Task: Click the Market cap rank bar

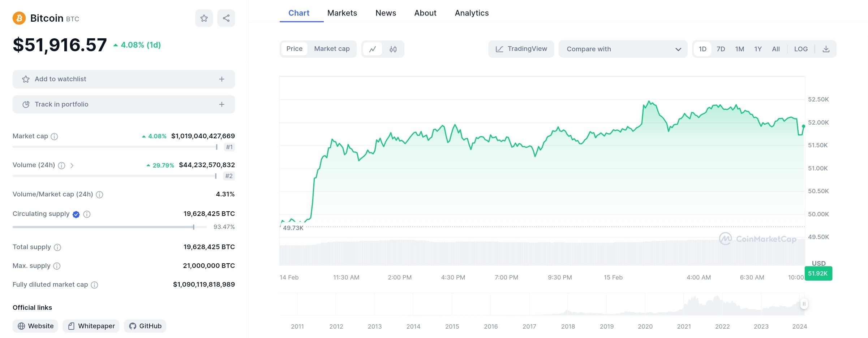Action: click(115, 147)
